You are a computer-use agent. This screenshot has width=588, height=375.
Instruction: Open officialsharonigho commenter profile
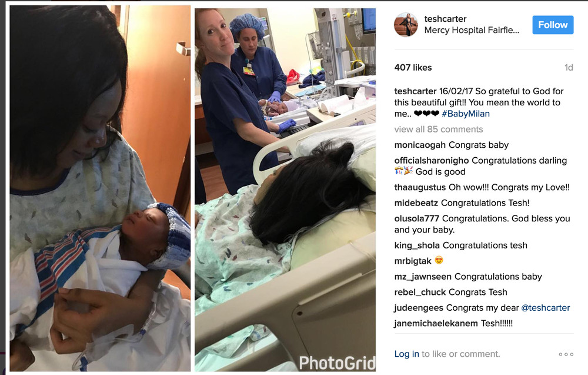coord(431,161)
